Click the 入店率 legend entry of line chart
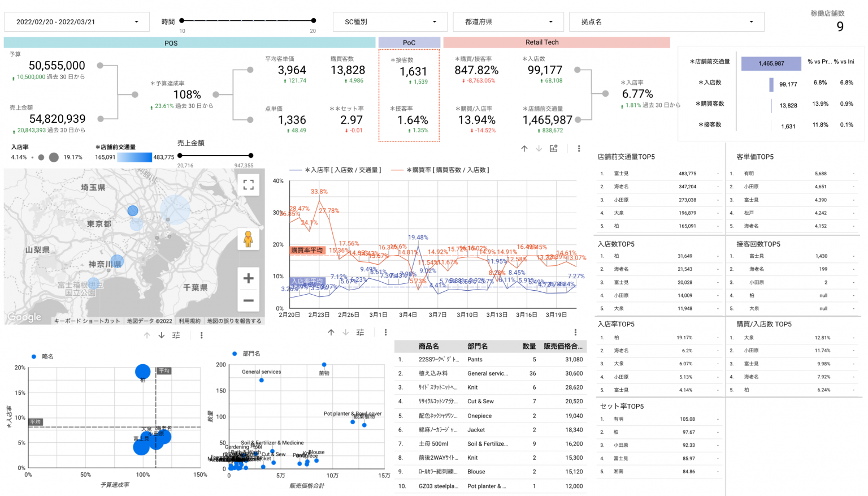 tap(336, 170)
